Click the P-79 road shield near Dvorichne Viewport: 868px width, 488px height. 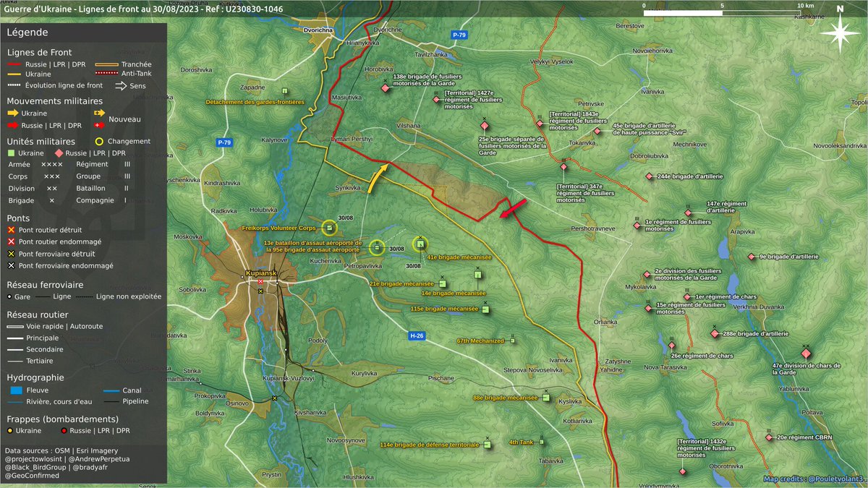click(458, 35)
